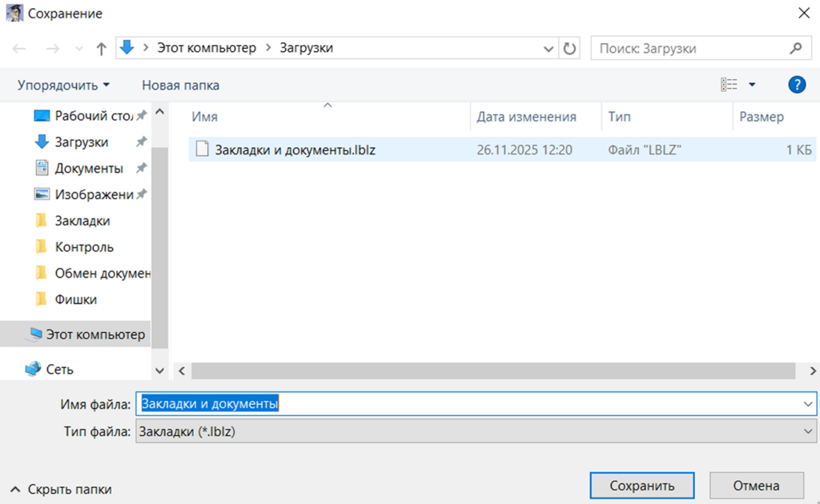Open the help question mark button
Screen dimensions: 820x504
(x=797, y=85)
